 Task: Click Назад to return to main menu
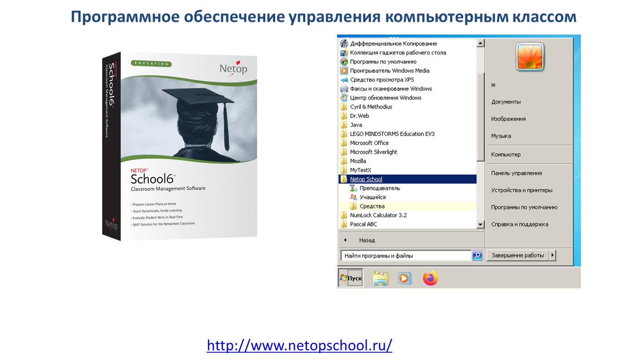(366, 240)
